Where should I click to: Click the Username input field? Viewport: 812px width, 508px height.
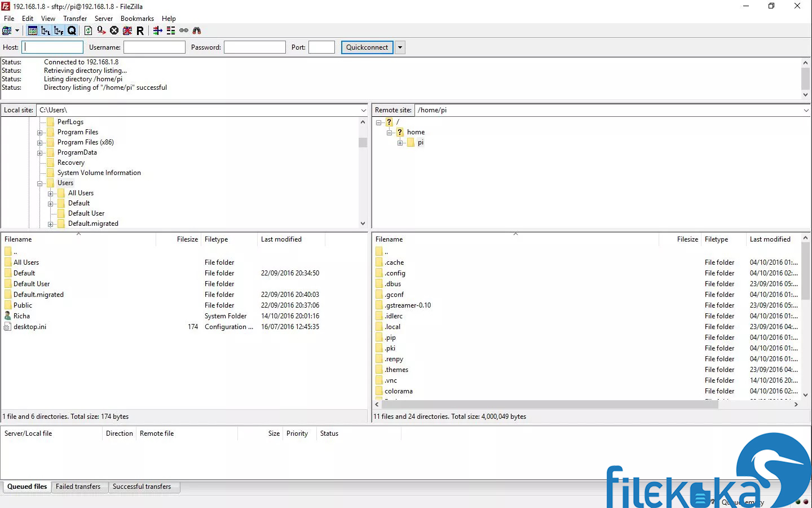pyautogui.click(x=155, y=47)
